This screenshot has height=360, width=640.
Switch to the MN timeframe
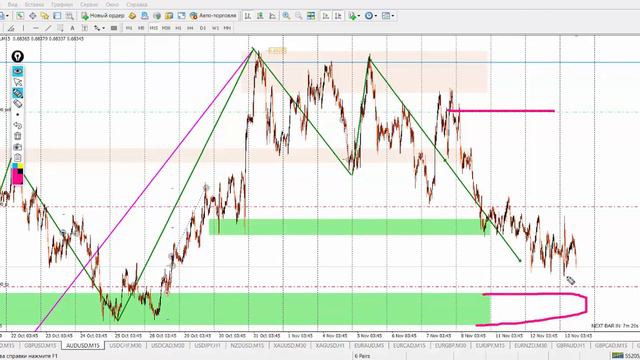227,28
